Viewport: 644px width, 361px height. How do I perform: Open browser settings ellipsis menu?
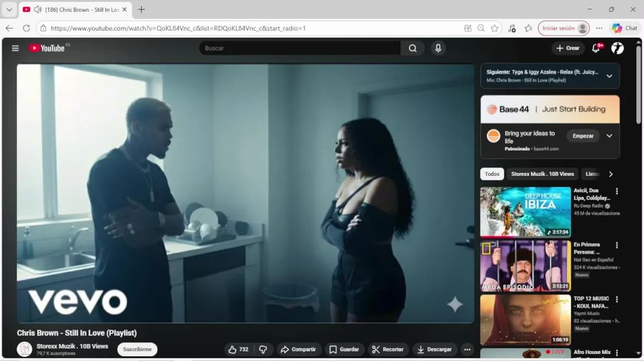point(599,28)
